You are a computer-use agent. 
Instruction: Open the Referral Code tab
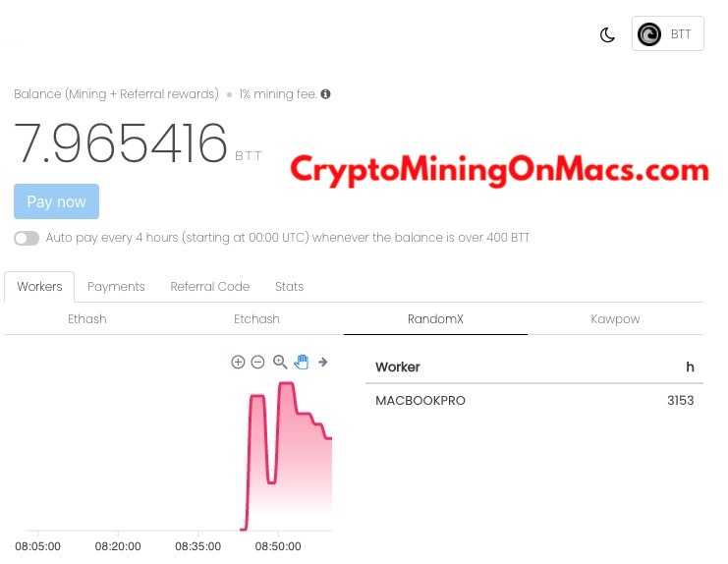coord(210,286)
